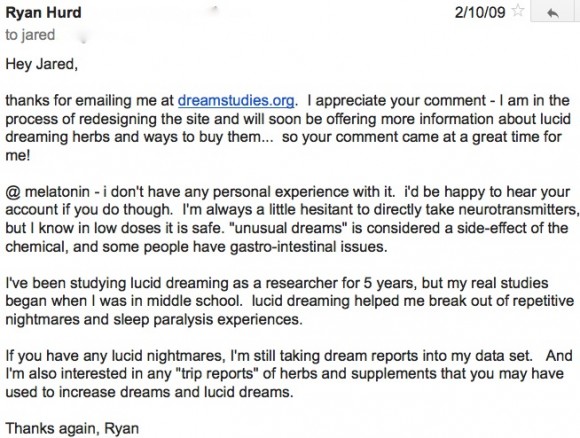Click the 'Thanks again, Ryan' sign-off
The width and height of the screenshot is (580, 438).
(72, 428)
